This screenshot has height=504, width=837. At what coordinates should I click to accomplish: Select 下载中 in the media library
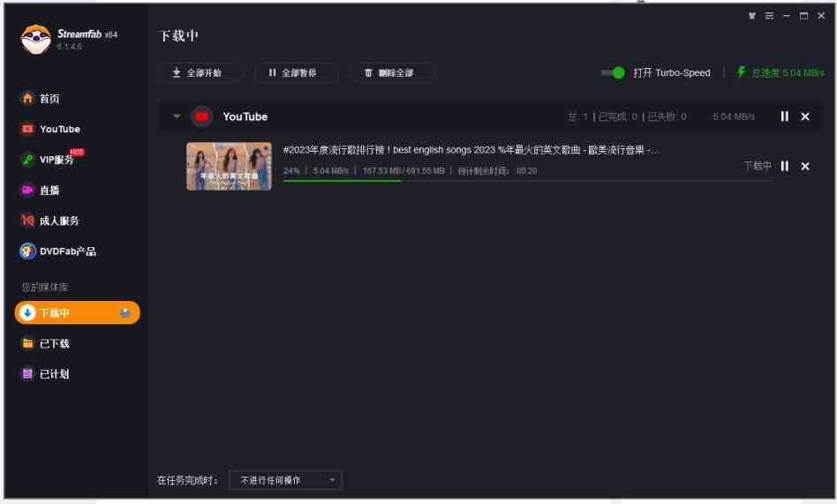click(x=78, y=312)
